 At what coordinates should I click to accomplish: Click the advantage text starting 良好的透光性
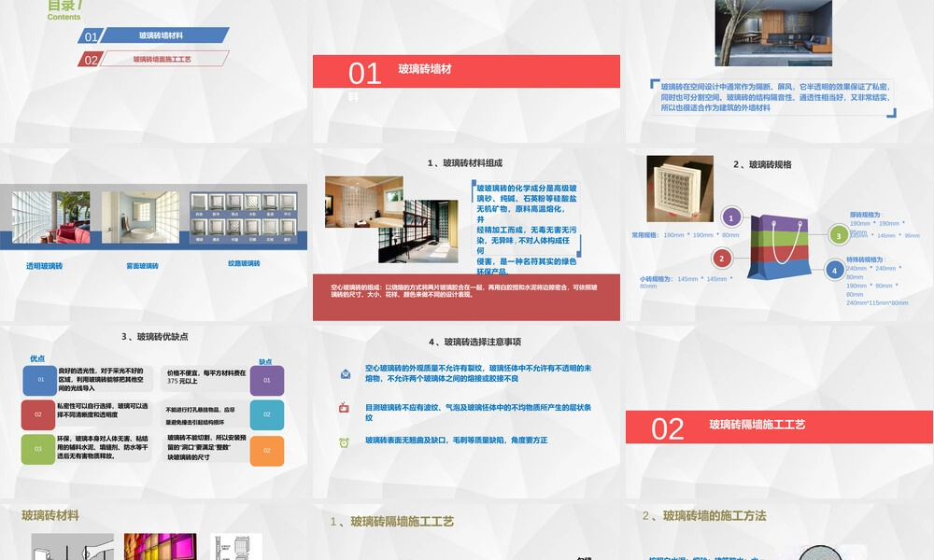coord(103,379)
